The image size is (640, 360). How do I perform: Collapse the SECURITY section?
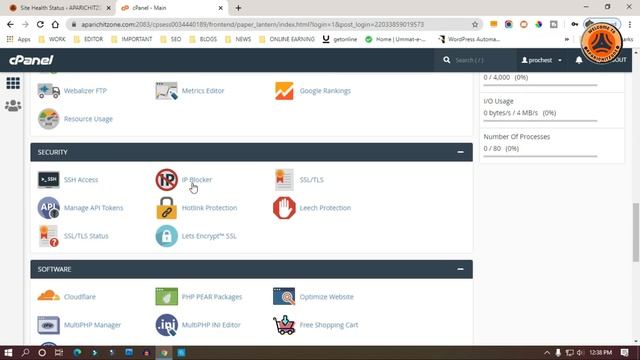tap(460, 152)
